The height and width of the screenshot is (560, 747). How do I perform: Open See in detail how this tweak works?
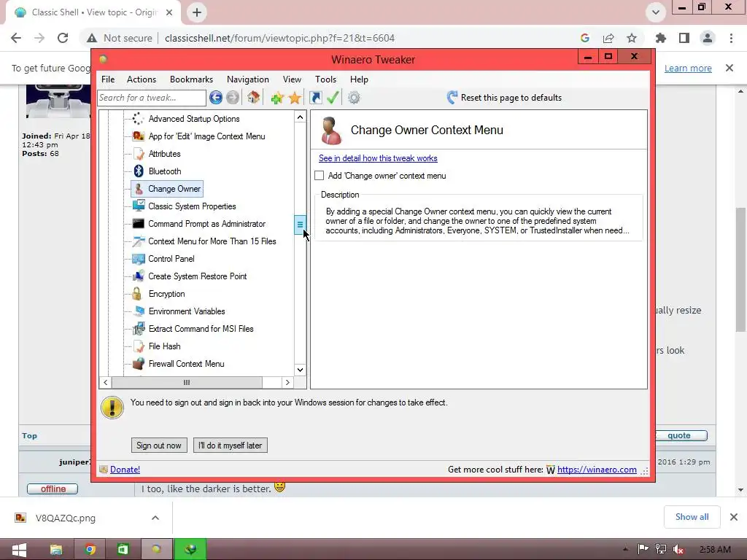click(378, 158)
